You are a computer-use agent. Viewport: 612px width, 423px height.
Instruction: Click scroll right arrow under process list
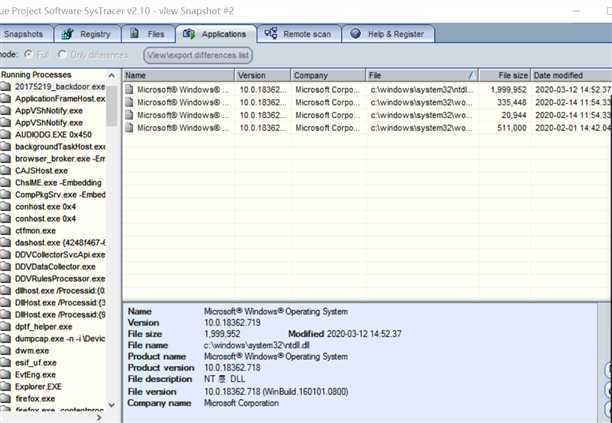(99, 418)
